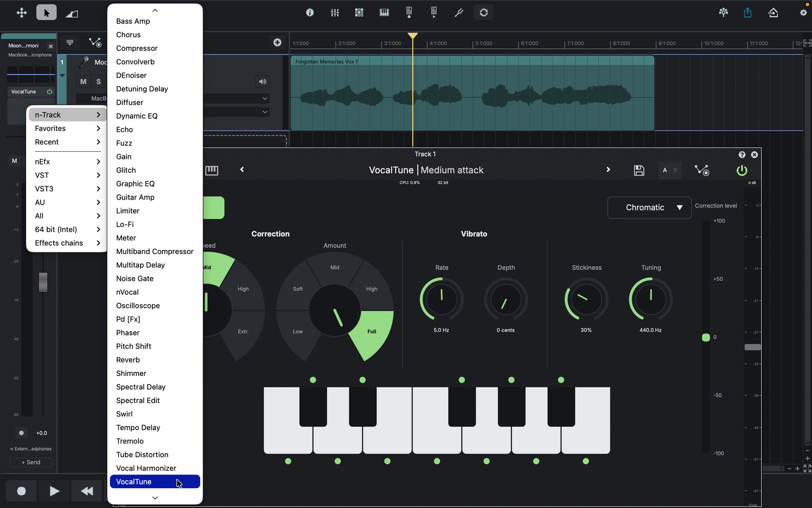Viewport: 812px width, 508px height.
Task: Switch to preset slot B
Action: [675, 170]
